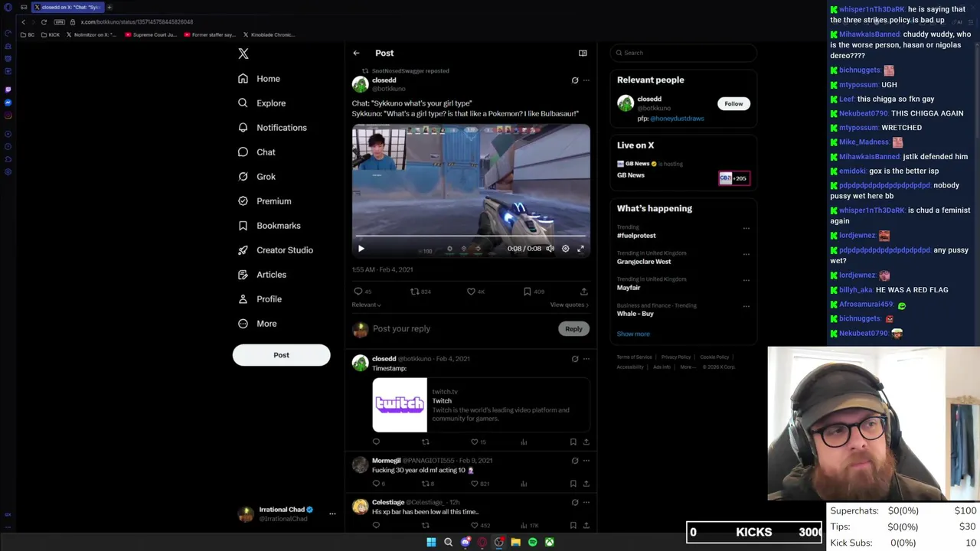The height and width of the screenshot is (551, 980).
Task: Seek on the video progress bar
Action: 471,236
